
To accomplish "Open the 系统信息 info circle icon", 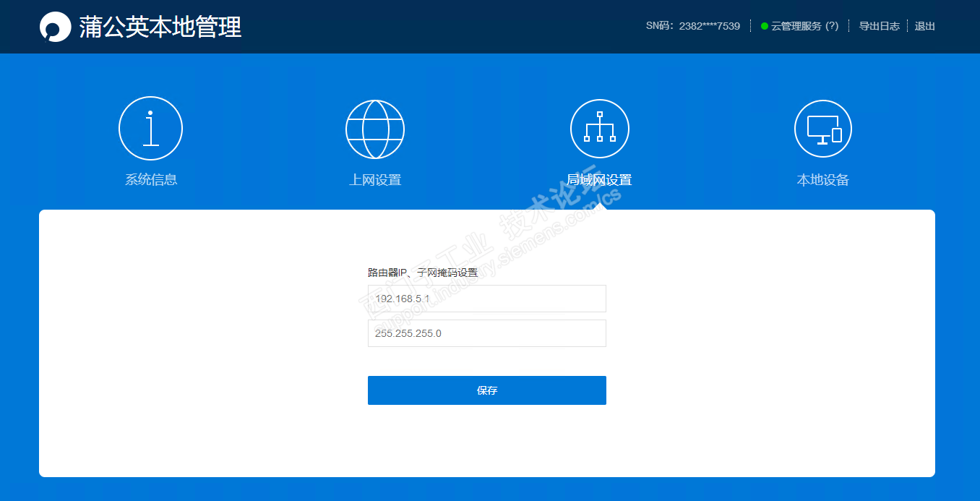I will 150,129.
